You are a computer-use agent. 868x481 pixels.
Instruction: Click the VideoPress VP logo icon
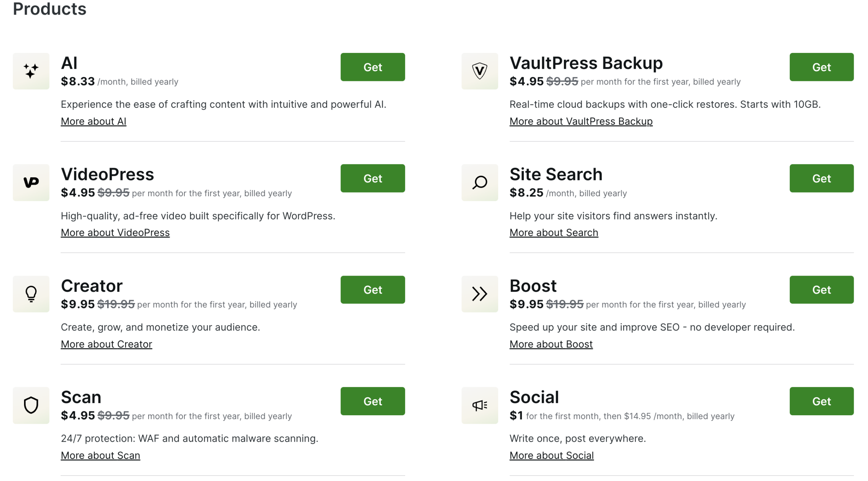31,182
